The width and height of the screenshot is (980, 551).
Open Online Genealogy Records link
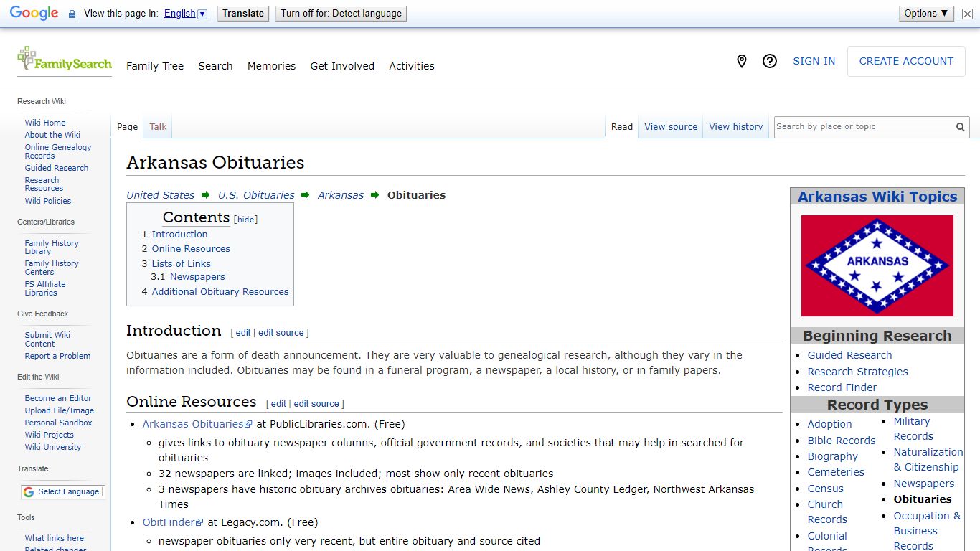[x=58, y=151]
